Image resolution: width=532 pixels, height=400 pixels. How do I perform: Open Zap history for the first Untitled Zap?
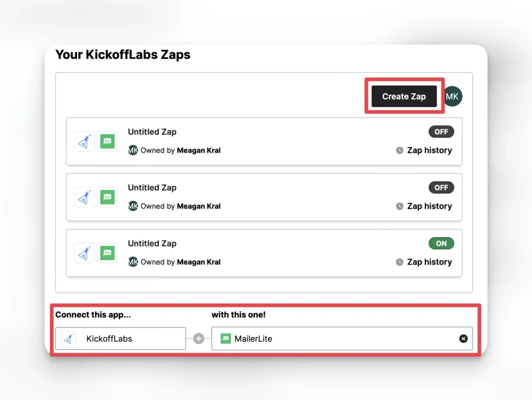(x=429, y=150)
